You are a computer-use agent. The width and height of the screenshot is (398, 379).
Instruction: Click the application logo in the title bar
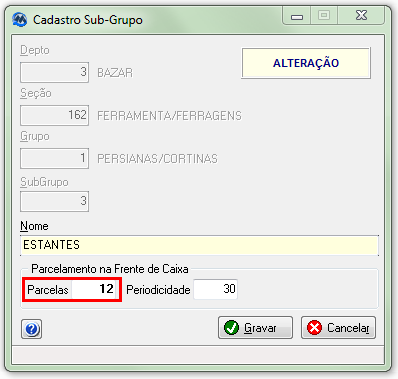point(20,20)
